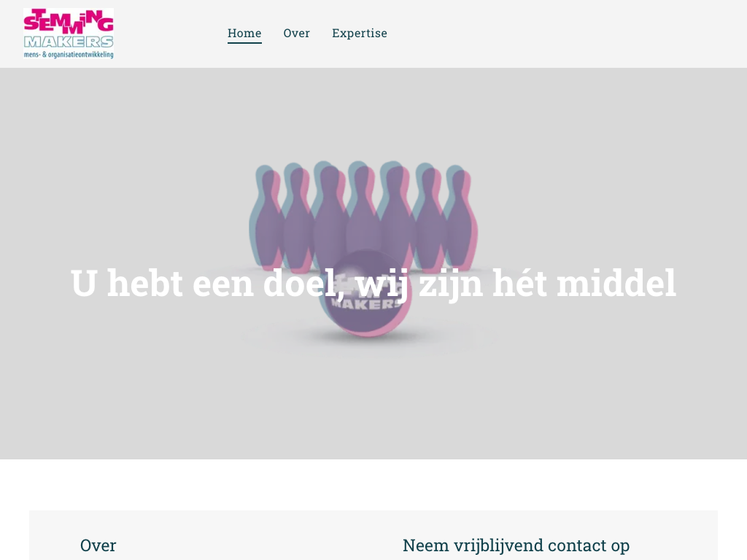Open the Expertise menu link
This screenshot has height=560, width=747.
(x=360, y=34)
